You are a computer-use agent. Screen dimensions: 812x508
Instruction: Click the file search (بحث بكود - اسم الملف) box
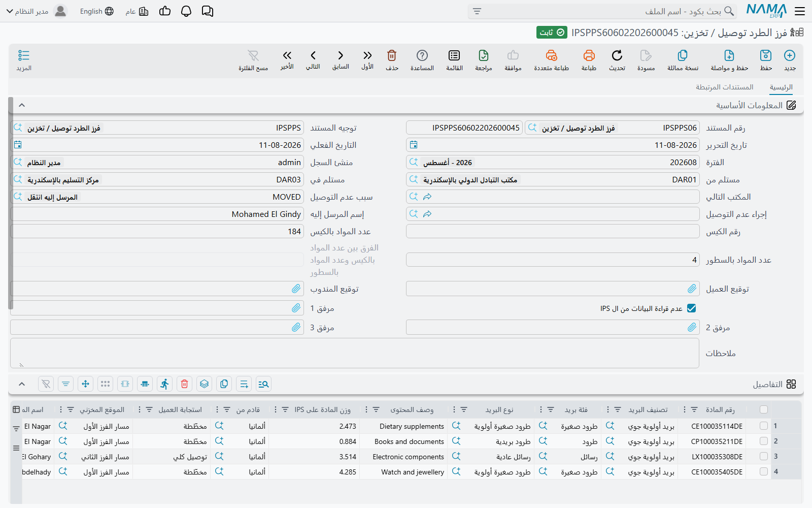click(x=602, y=11)
